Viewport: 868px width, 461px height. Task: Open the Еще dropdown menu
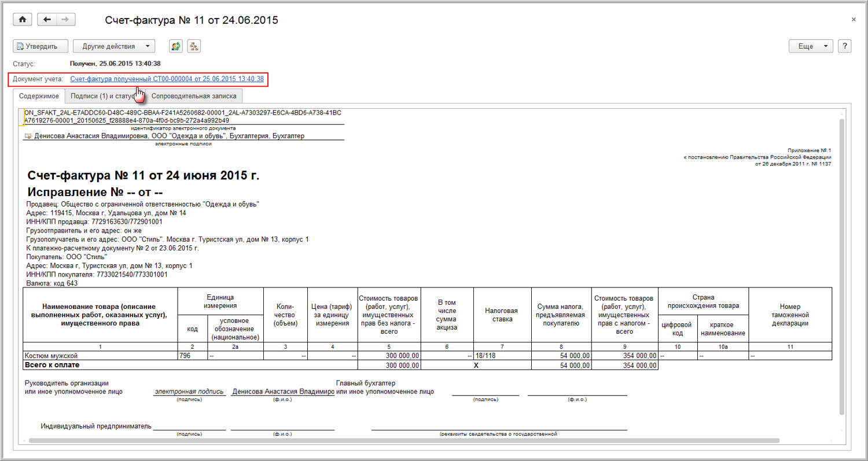811,46
